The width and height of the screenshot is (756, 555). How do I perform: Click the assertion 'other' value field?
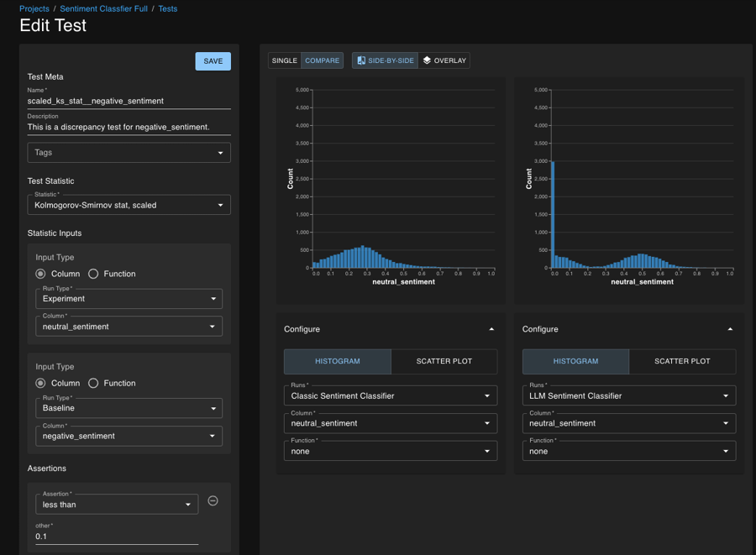point(116,537)
